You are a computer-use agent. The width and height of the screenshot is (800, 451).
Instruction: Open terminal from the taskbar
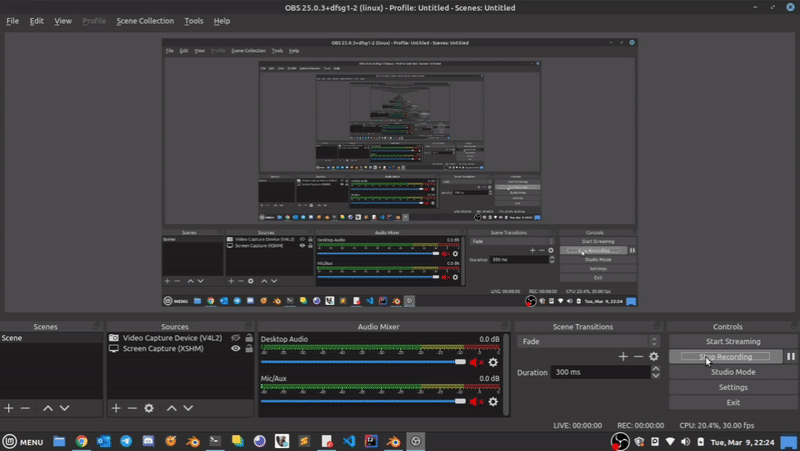point(215,441)
